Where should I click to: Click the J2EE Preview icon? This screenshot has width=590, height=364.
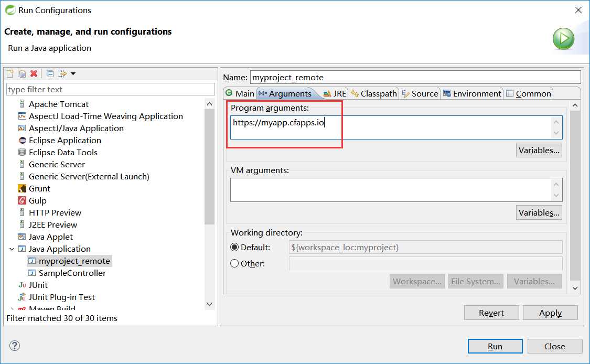22,224
